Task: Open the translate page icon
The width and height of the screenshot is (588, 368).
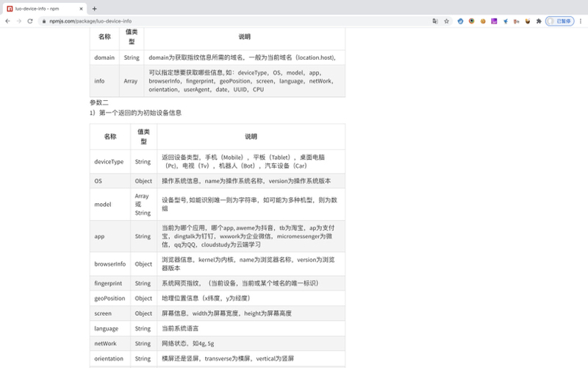Action: [x=435, y=21]
